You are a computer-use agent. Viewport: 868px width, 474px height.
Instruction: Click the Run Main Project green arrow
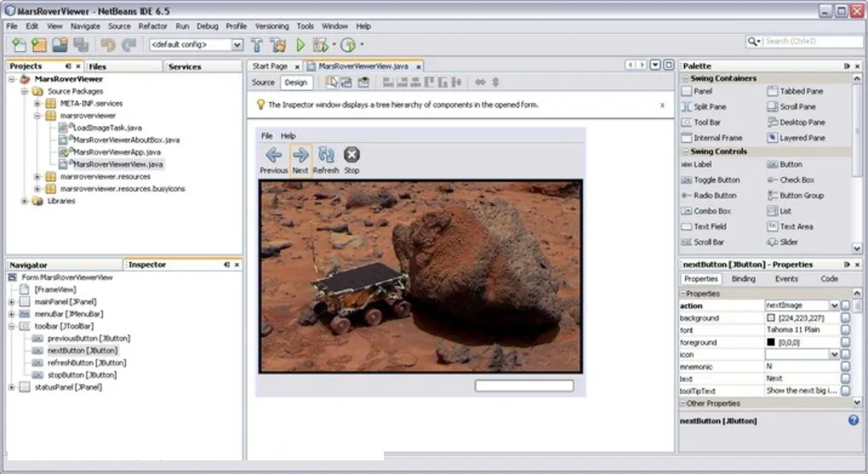tap(300, 45)
